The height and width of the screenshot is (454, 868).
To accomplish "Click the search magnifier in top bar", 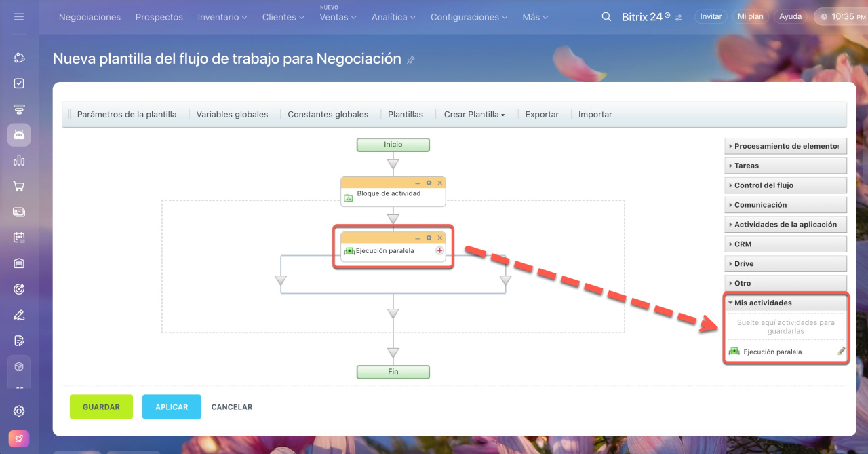I will tap(606, 16).
